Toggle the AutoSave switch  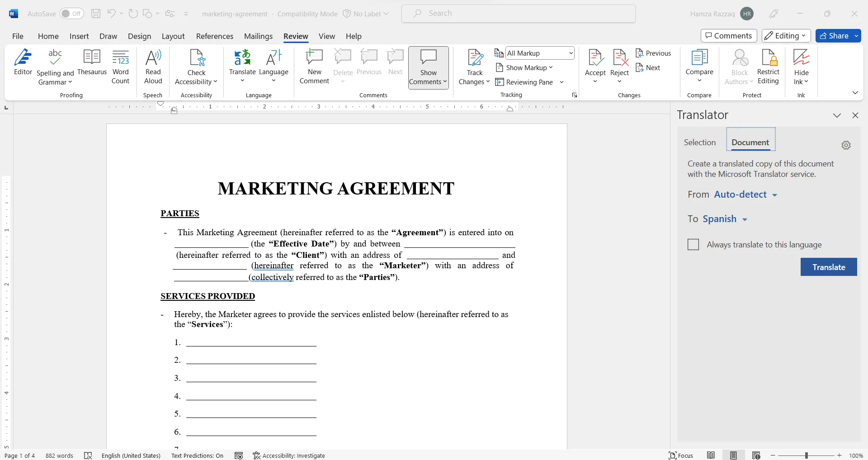(72, 14)
